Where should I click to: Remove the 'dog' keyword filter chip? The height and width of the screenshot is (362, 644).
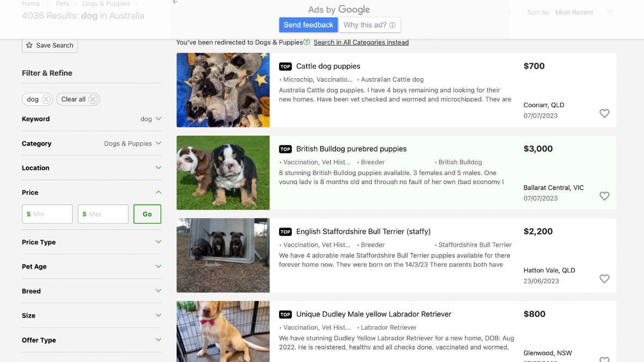[46, 99]
